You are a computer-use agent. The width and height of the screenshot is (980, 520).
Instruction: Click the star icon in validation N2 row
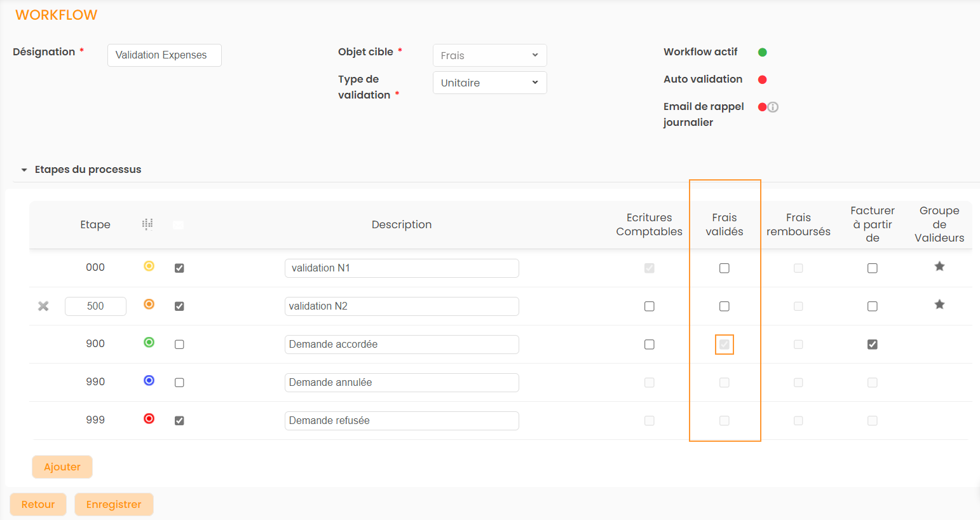coord(939,304)
